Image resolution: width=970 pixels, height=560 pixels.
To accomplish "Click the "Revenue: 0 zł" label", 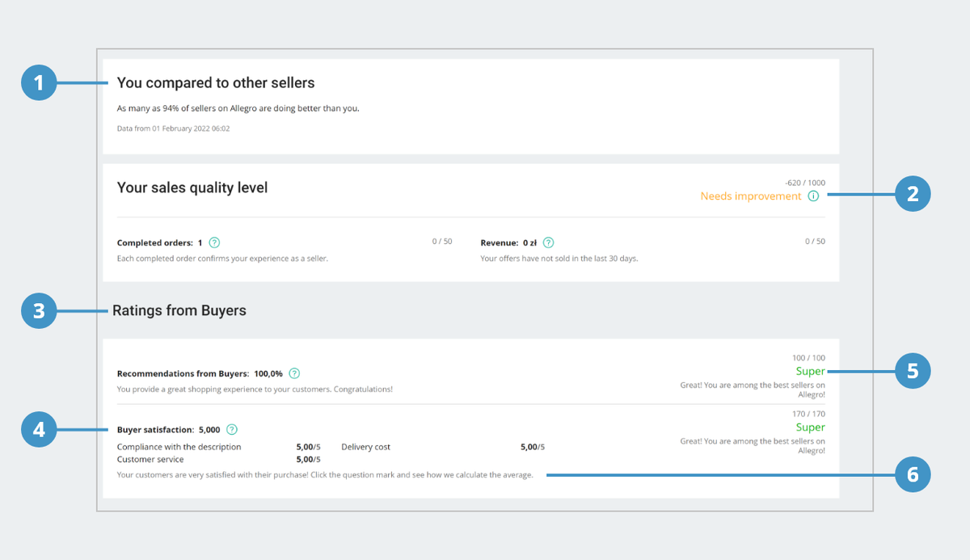I will coord(508,242).
